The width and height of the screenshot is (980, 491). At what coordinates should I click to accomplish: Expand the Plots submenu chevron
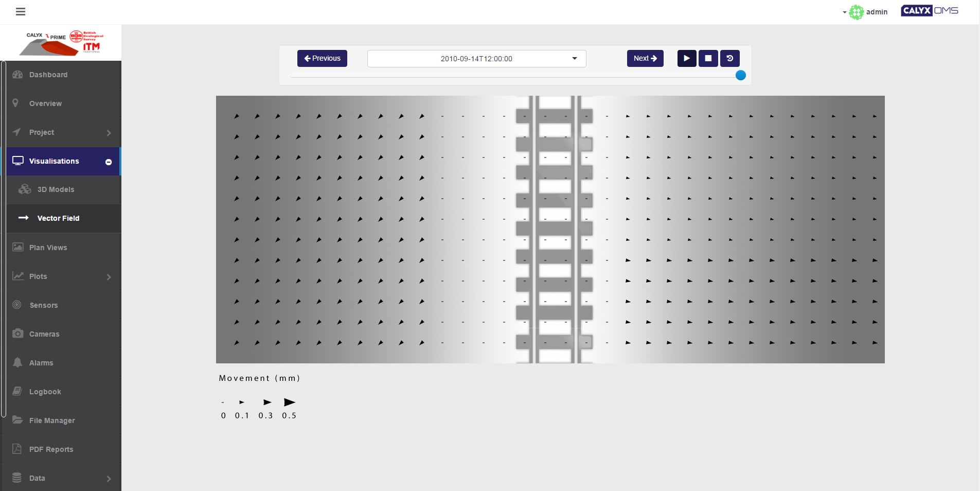(x=109, y=277)
